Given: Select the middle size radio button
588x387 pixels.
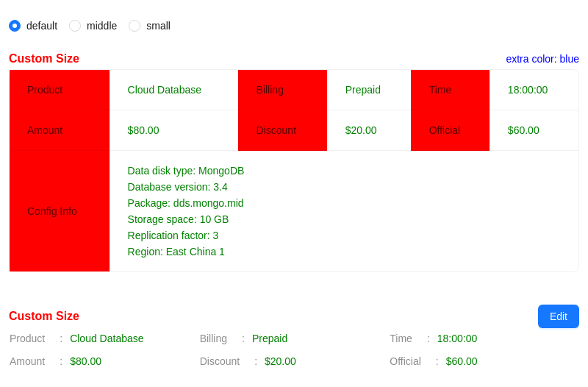Looking at the screenshot, I should pyautogui.click(x=75, y=26).
